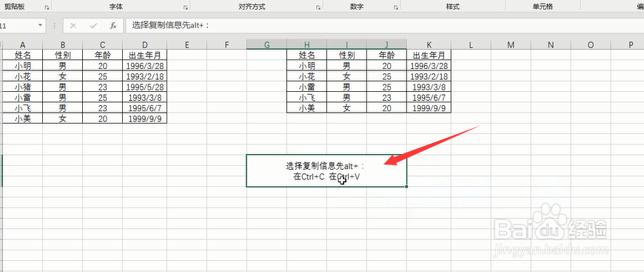The height and width of the screenshot is (272, 644).
Task: Click the formula bar text 选择复制信息先alt+
Action: click(x=170, y=25)
